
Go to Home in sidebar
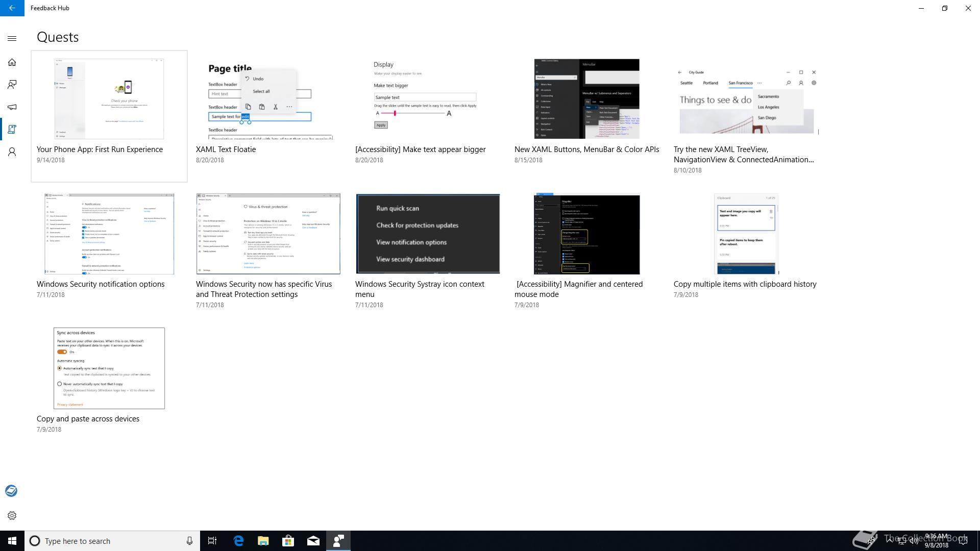pos(12,62)
